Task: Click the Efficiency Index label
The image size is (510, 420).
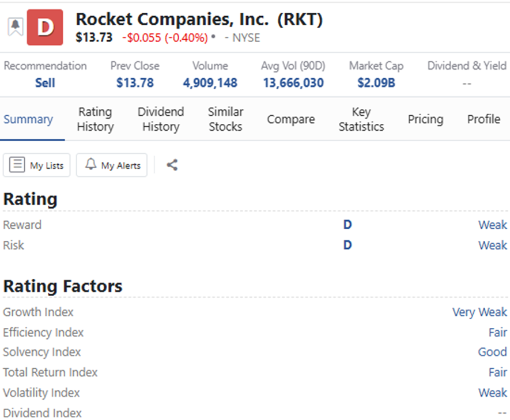Action: pos(43,332)
